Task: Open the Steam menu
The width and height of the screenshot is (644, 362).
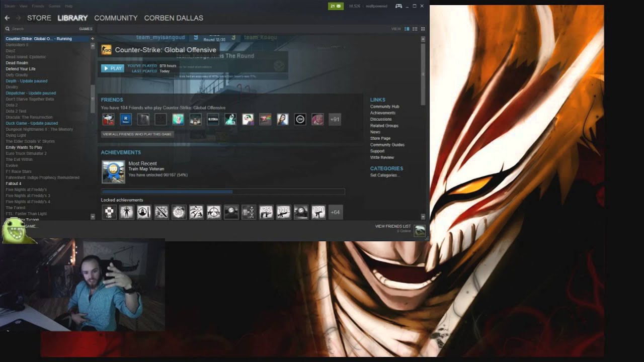Action: [x=10, y=6]
